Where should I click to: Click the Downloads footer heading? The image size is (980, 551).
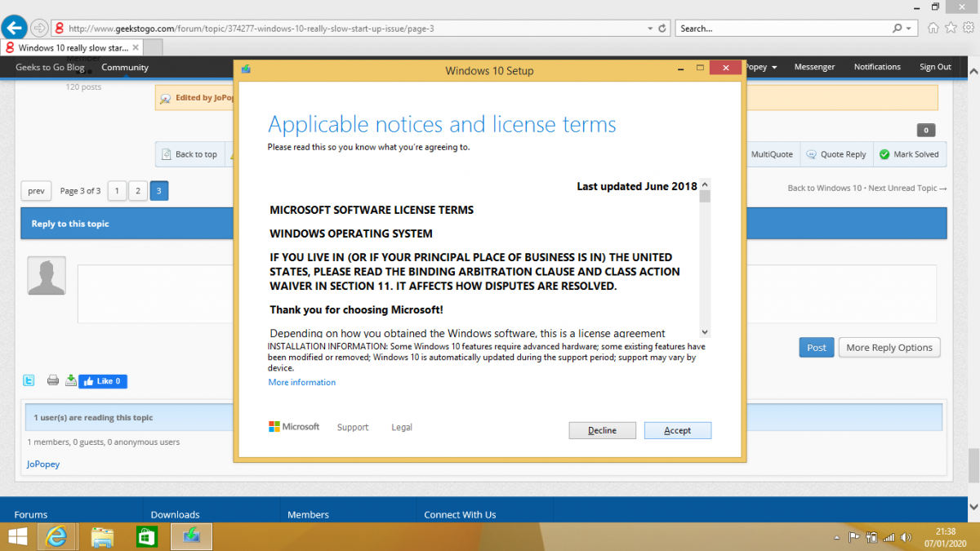click(x=176, y=514)
